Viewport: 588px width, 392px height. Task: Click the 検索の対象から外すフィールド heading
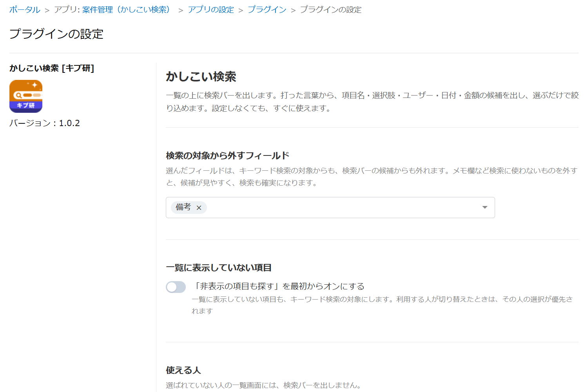tap(227, 155)
